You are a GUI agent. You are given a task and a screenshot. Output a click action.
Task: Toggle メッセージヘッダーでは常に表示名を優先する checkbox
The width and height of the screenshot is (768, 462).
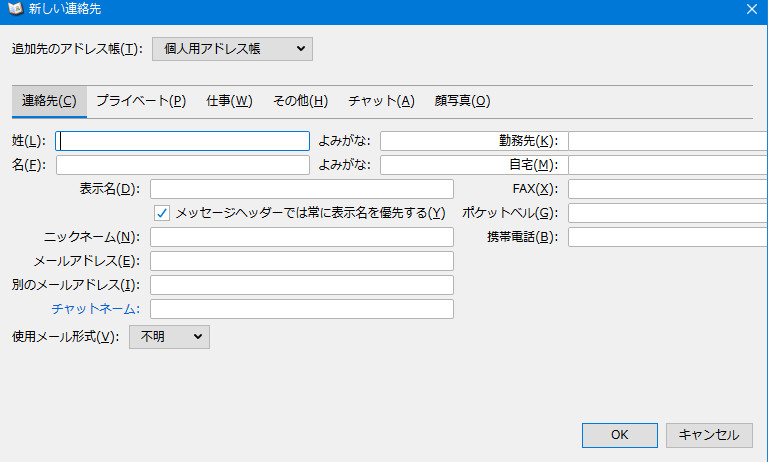pyautogui.click(x=162, y=213)
